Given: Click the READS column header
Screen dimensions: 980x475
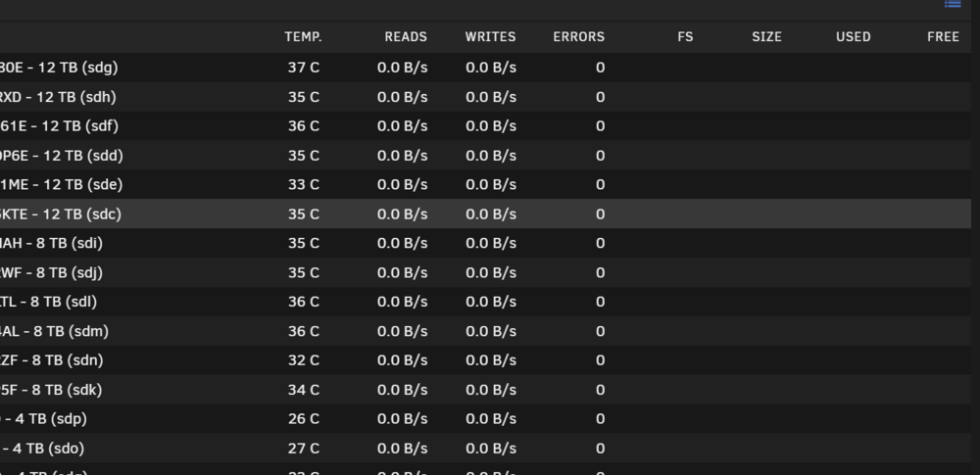Looking at the screenshot, I should 406,37.
